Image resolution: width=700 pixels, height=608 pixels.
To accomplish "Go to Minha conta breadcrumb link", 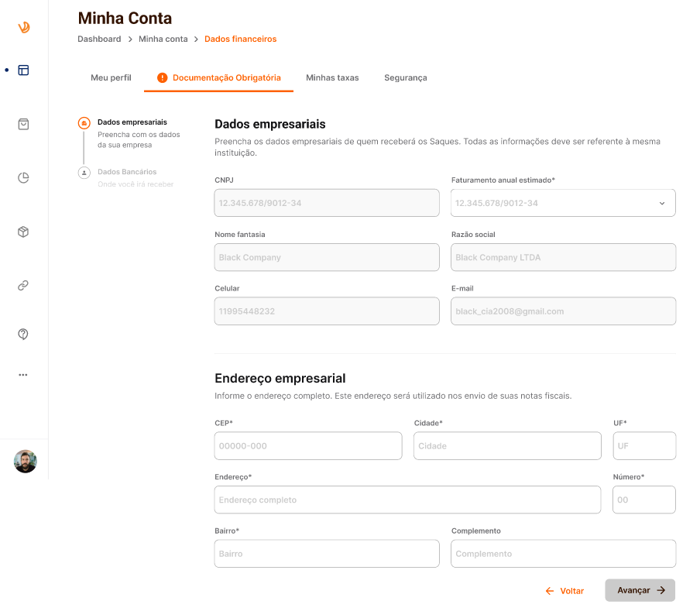I will click(x=163, y=39).
